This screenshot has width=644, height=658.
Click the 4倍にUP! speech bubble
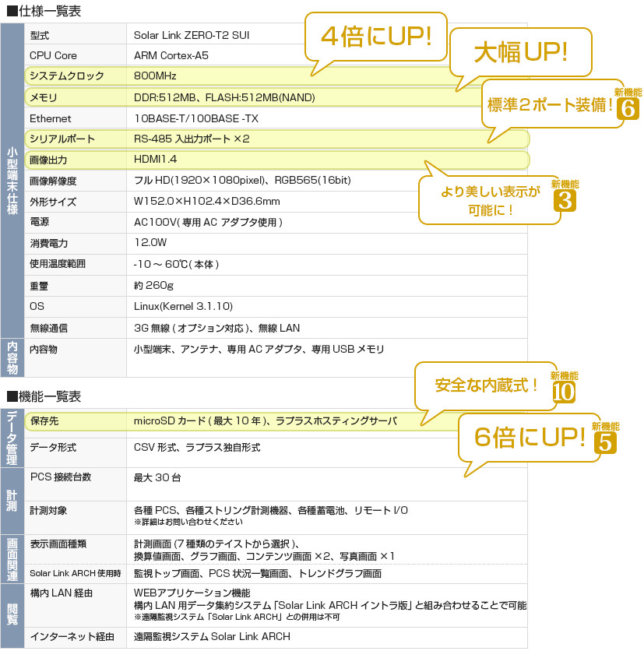(x=375, y=37)
